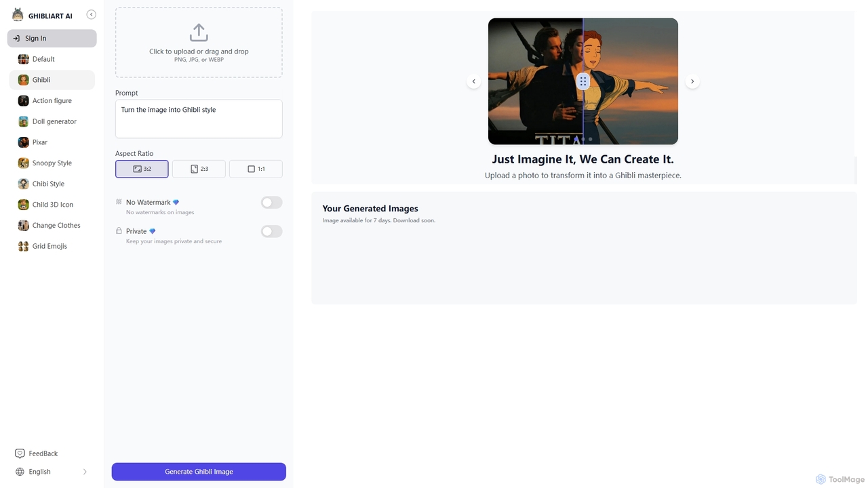Click 'Just Imagine It, We Can Create It.' text
The height and width of the screenshot is (488, 868).
(583, 159)
